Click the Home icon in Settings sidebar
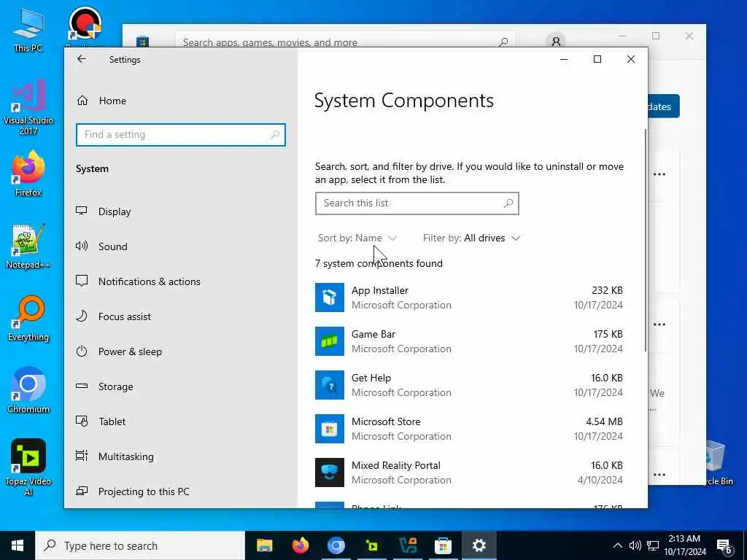Viewport: 747px width, 560px height. 82,101
